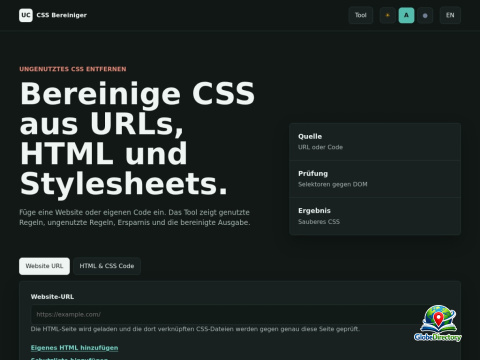
Task: Click the Ergebnis card row
Action: click(375, 216)
